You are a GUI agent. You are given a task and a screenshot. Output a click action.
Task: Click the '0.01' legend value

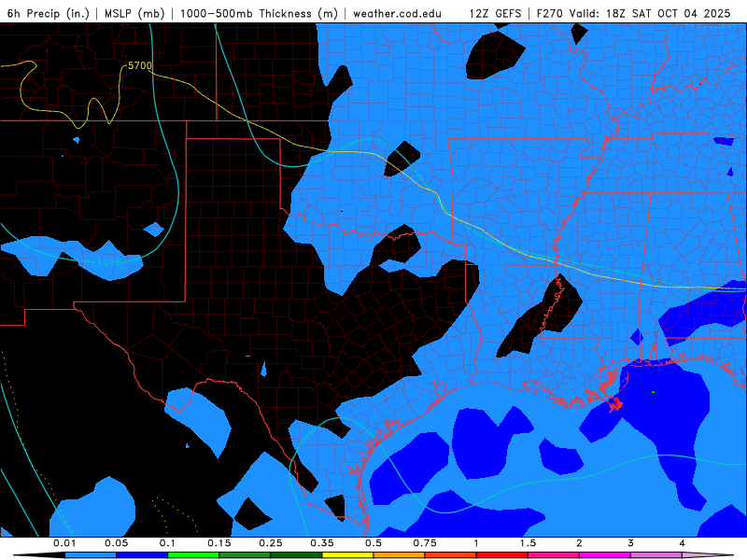pos(64,543)
